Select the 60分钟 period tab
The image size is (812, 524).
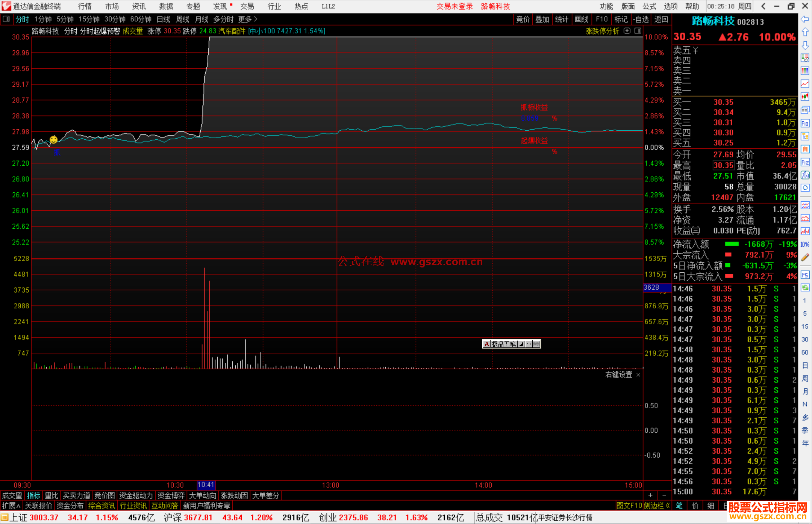click(141, 19)
